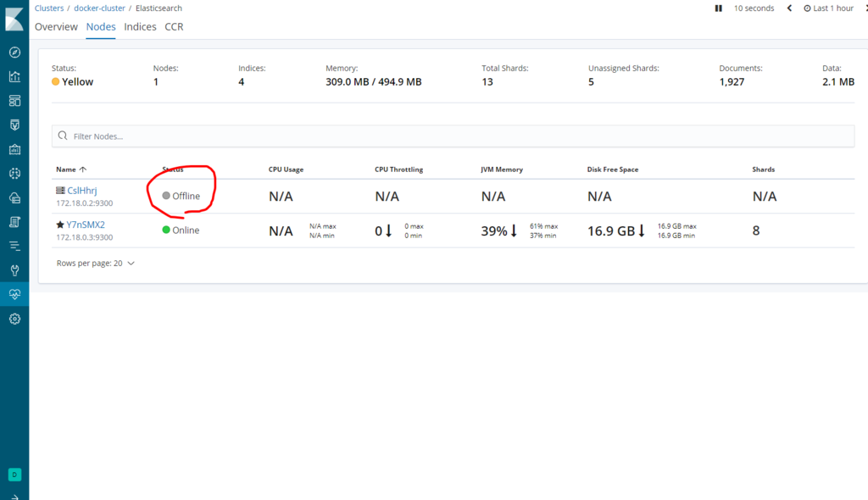Image resolution: width=868 pixels, height=500 pixels.
Task: Click the Unassigned Shards value 5
Action: click(x=591, y=82)
